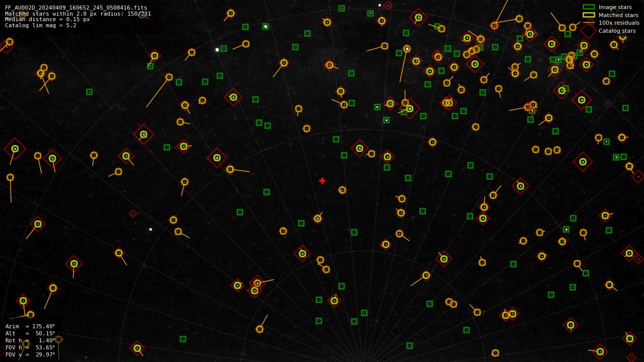Image resolution: width=644 pixels, height=362 pixels.
Task: Click the 'Matched stars' legend label
Action: coord(618,15)
